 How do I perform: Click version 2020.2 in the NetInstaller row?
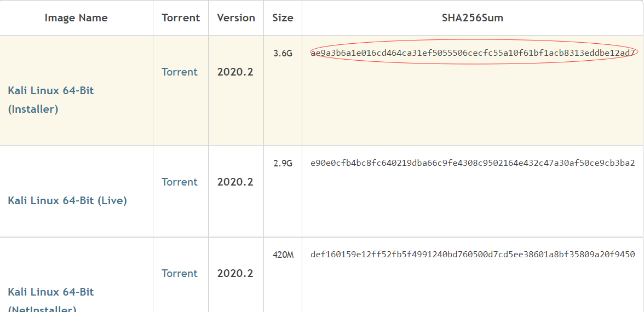tap(235, 273)
